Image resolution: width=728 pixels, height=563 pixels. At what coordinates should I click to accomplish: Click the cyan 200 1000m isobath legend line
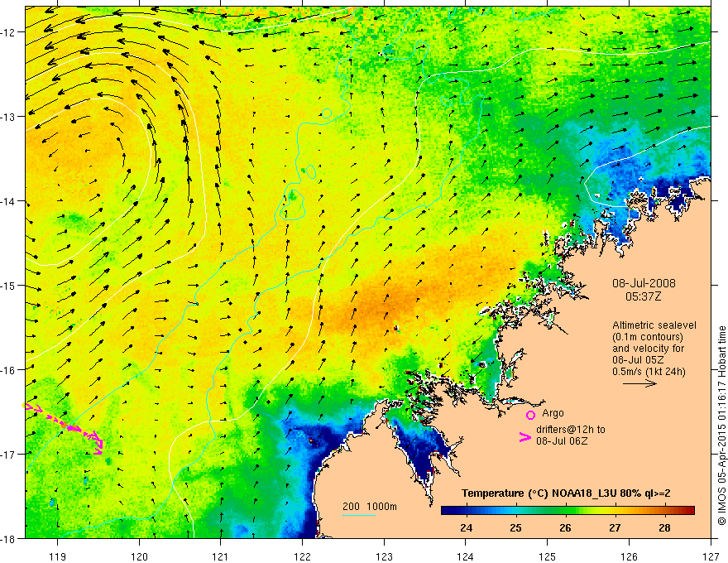click(359, 515)
